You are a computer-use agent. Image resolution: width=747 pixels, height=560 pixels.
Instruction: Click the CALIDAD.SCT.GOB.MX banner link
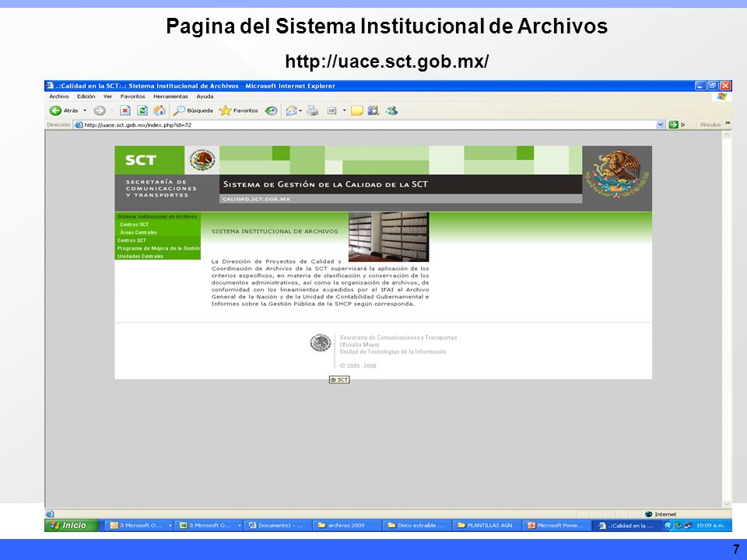click(x=257, y=199)
